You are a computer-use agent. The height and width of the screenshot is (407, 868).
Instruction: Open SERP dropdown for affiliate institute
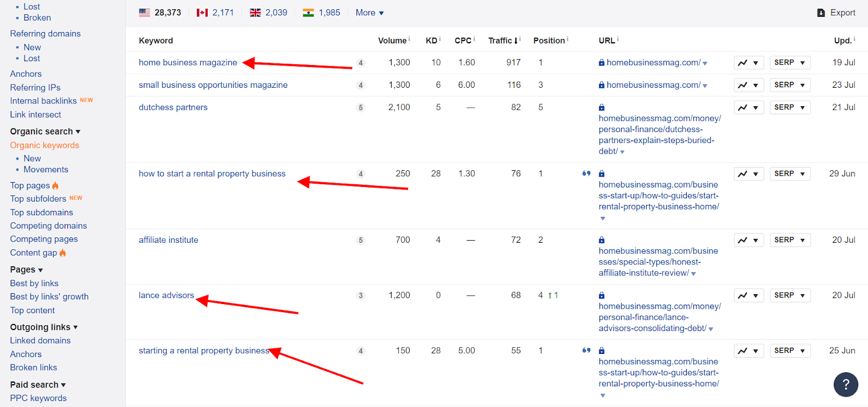point(790,240)
